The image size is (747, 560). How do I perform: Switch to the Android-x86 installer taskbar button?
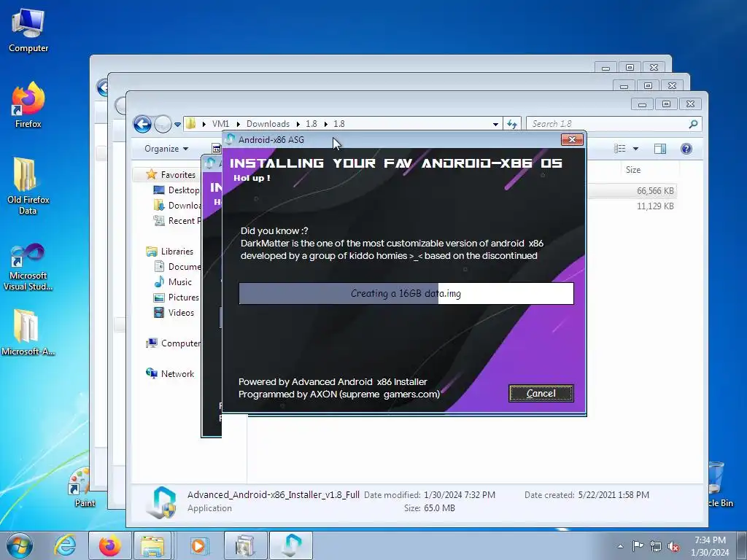(x=291, y=546)
